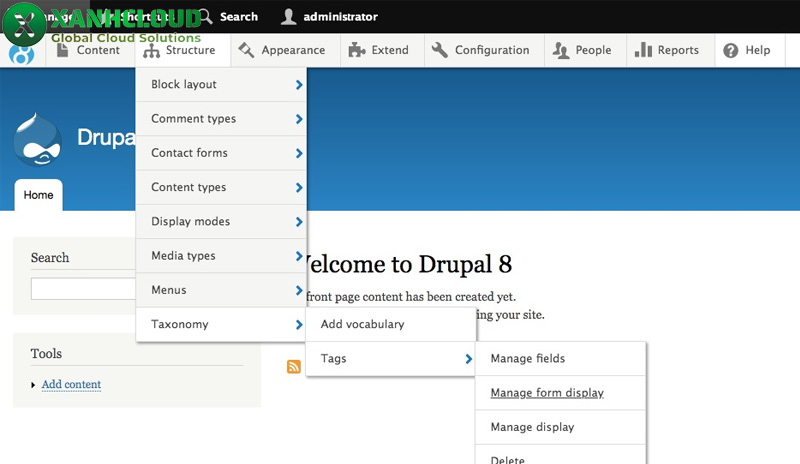Focus the sidebar Search input field
The height and width of the screenshot is (464, 800).
[84, 289]
